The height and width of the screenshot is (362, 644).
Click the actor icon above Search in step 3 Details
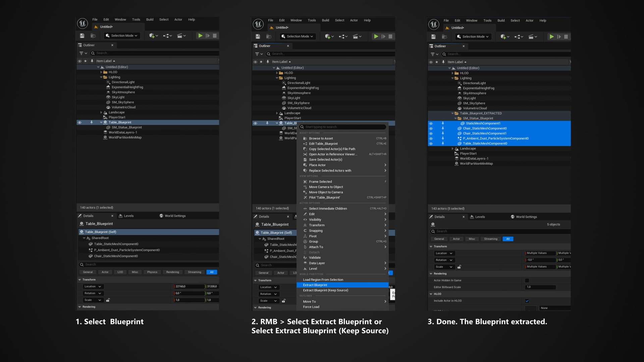tap(433, 225)
